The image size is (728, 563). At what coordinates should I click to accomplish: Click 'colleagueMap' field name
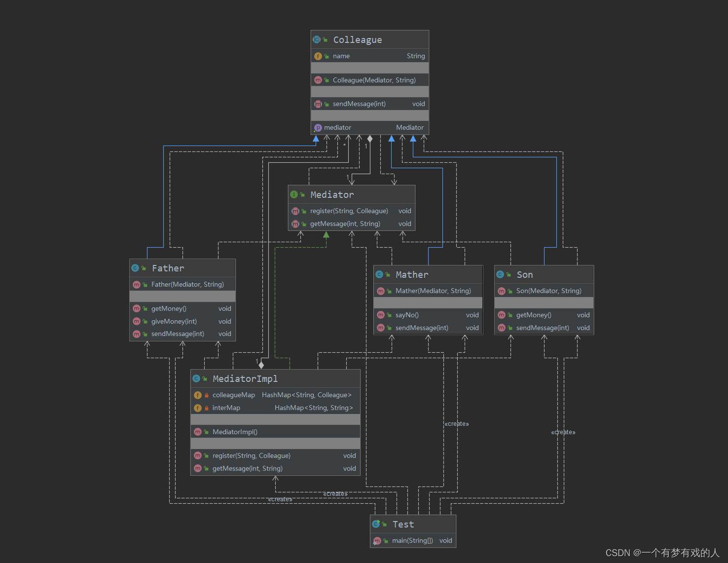click(234, 395)
